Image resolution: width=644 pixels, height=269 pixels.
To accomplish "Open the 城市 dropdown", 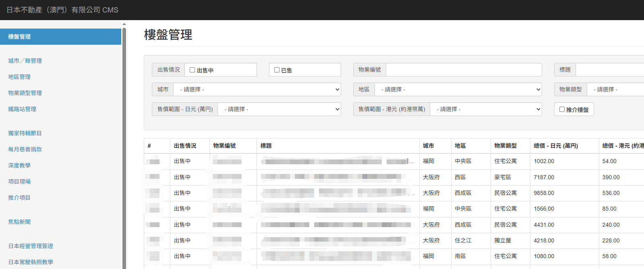I will click(x=257, y=89).
